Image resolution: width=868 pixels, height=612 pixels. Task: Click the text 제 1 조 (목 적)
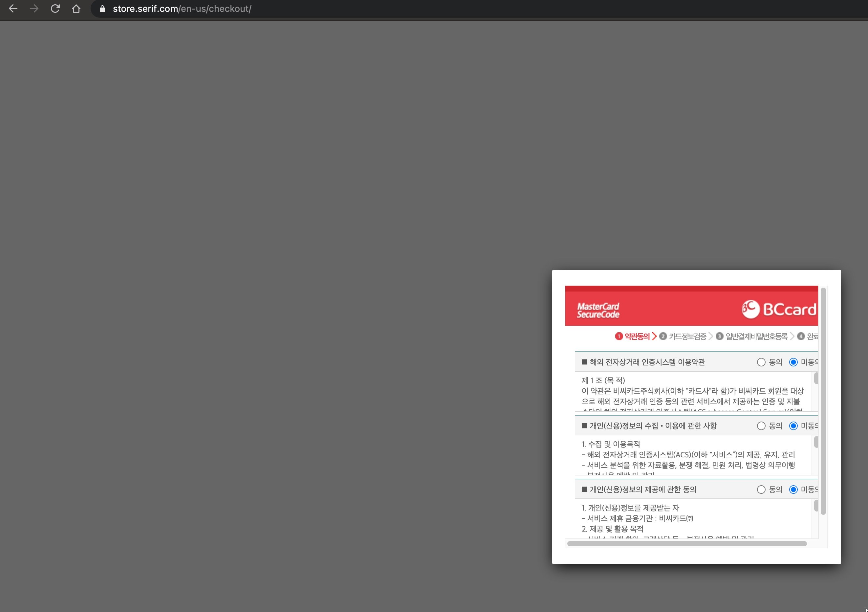(603, 380)
